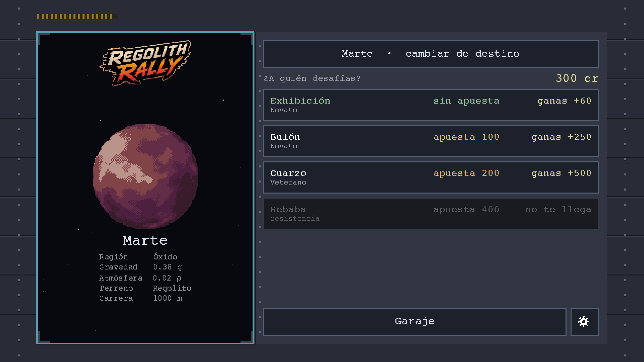Click "ganas +60" on Exhibición row
The height and width of the screenshot is (362, 644).
564,101
